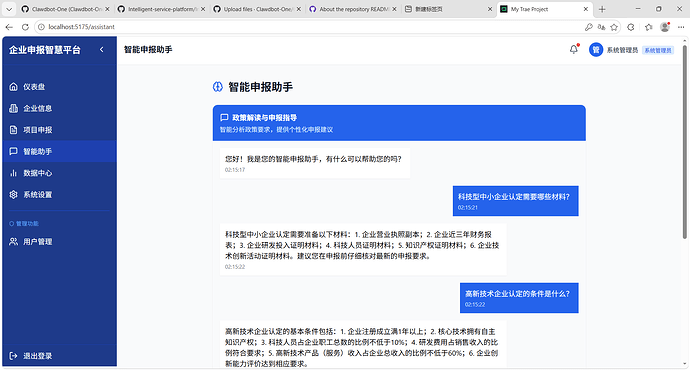
Task: Click the assistant reply about 高新技术企业认定 conditions
Action: point(363,345)
